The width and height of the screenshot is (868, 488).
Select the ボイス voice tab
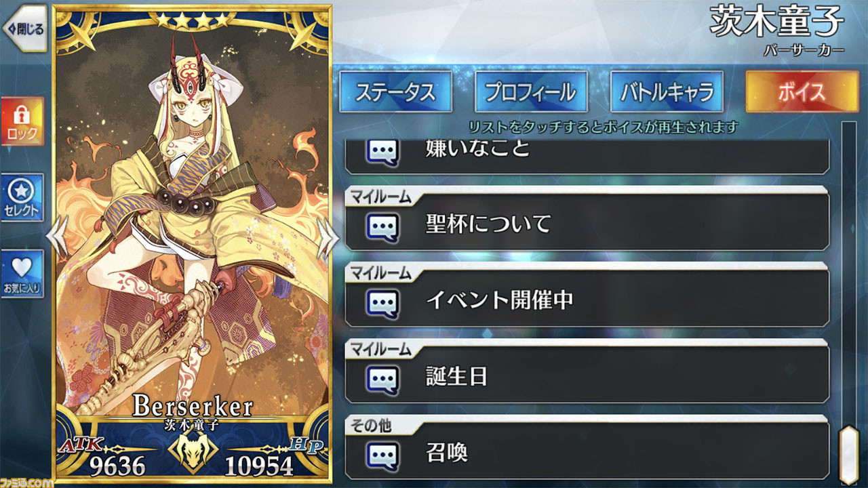(x=802, y=91)
